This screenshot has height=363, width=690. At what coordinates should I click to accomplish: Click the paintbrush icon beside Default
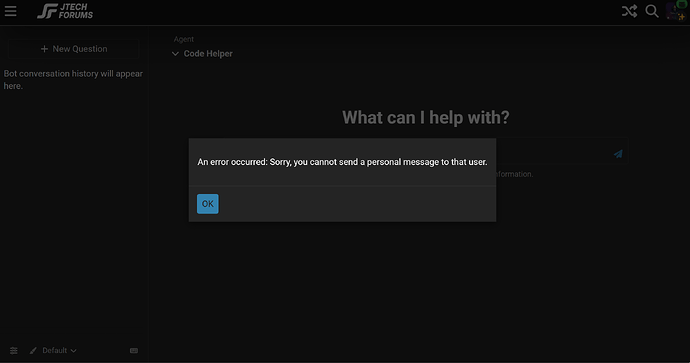point(33,351)
